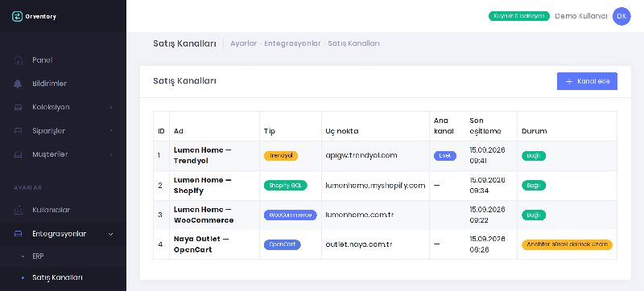Screen dimensions: 644x291
Task: Click the Trendyol type badge
Action: point(281,156)
